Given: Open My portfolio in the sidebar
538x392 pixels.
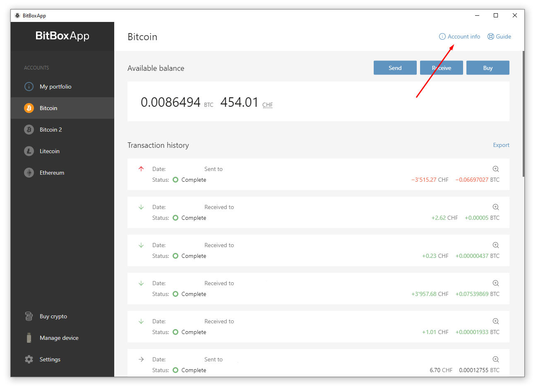Looking at the screenshot, I should click(62, 87).
